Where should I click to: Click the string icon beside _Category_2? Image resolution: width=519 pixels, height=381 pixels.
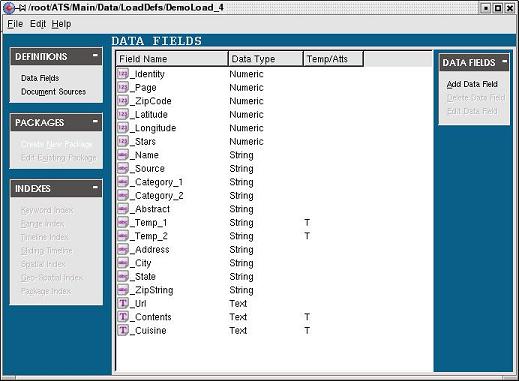(x=123, y=195)
